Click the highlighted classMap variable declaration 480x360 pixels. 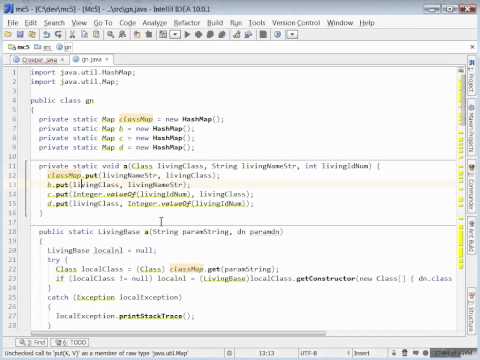pyautogui.click(x=136, y=119)
